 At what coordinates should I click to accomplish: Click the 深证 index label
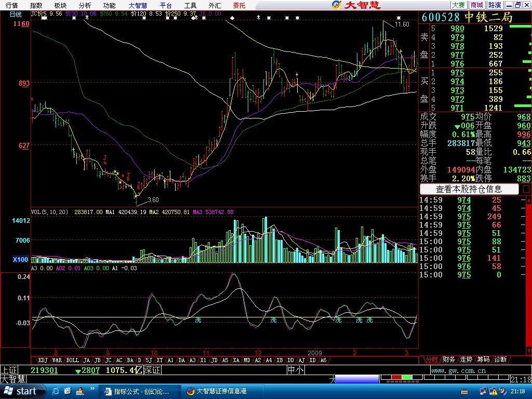tap(152, 370)
